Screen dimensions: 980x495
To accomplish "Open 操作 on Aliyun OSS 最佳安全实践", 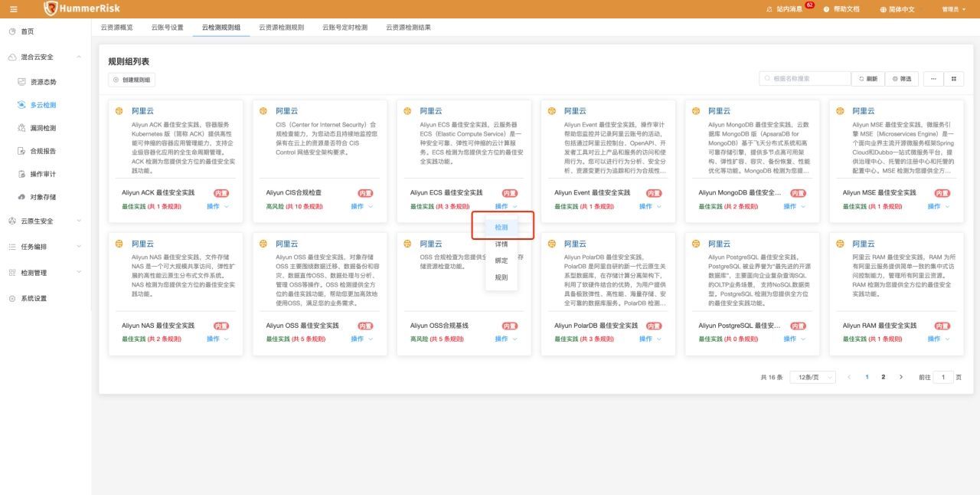I will pos(361,339).
